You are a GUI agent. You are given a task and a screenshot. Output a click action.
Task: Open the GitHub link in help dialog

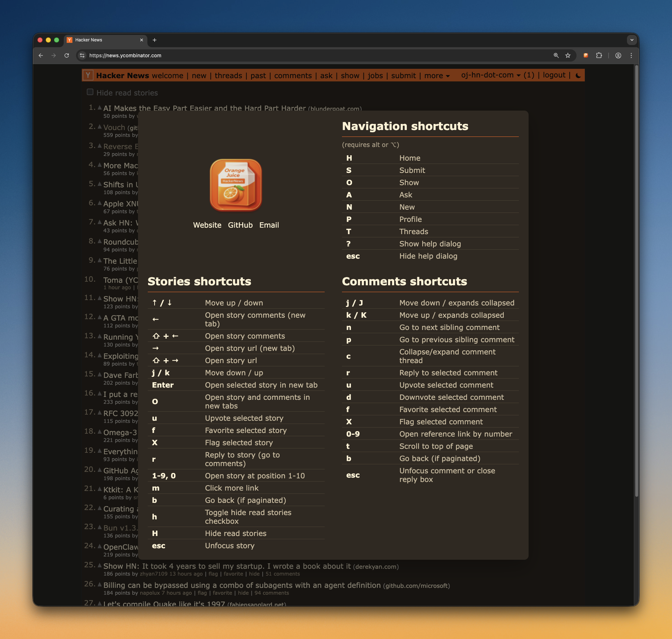point(240,225)
